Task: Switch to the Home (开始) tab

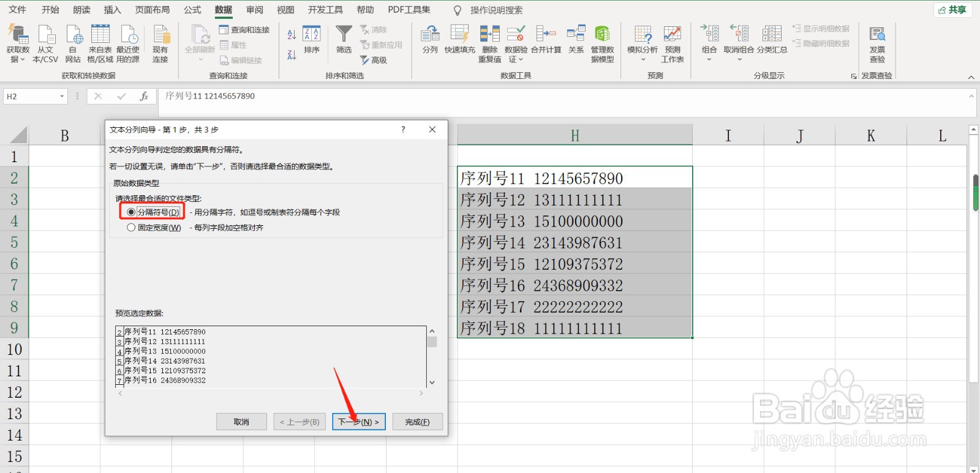Action: [x=50, y=10]
